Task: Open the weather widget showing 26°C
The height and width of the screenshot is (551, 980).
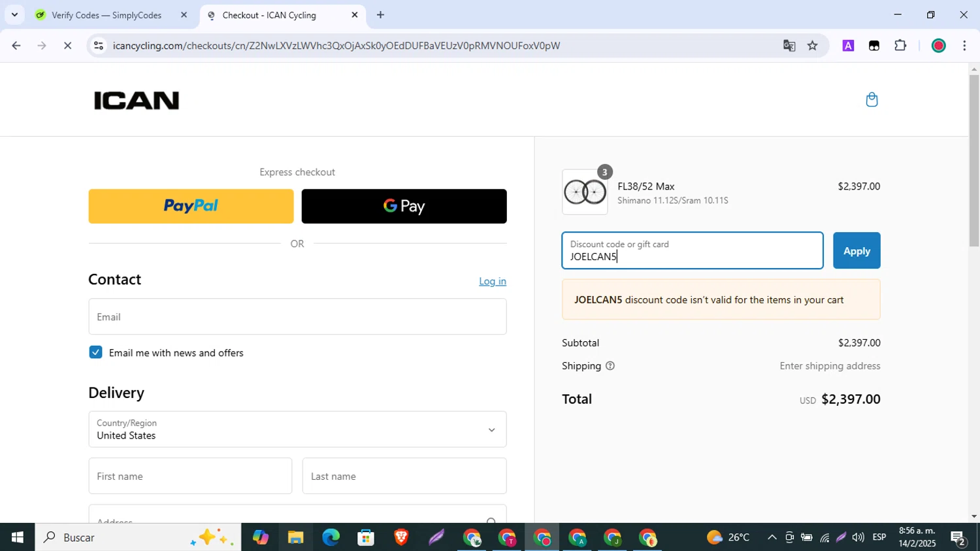Action: pyautogui.click(x=728, y=537)
